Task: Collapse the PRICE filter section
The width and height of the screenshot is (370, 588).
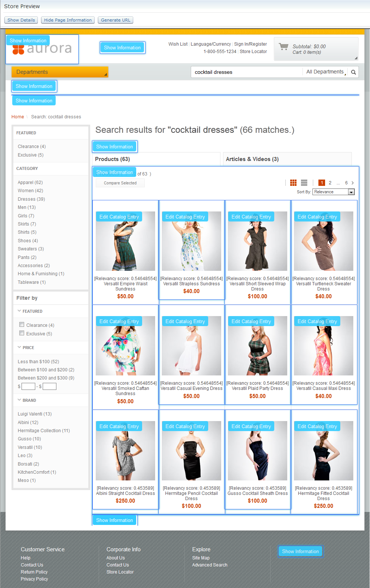Action: point(20,348)
